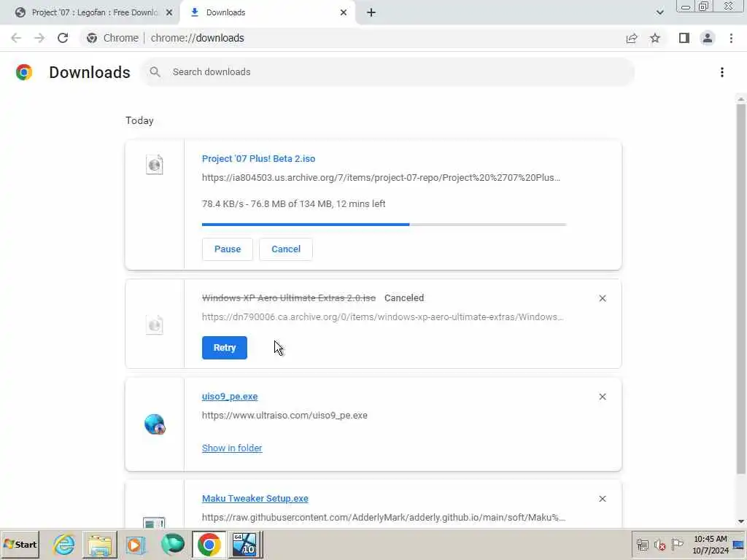Close the Project '07 Legofan tab

pos(169,12)
